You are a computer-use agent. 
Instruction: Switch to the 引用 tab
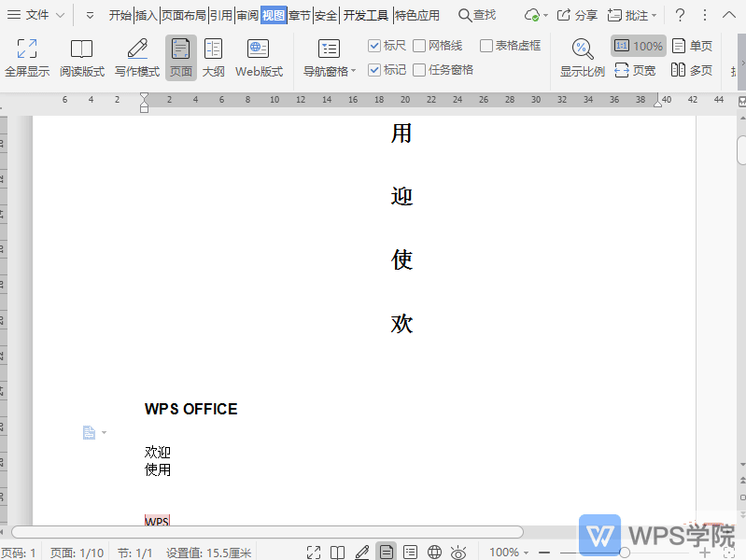(x=221, y=16)
